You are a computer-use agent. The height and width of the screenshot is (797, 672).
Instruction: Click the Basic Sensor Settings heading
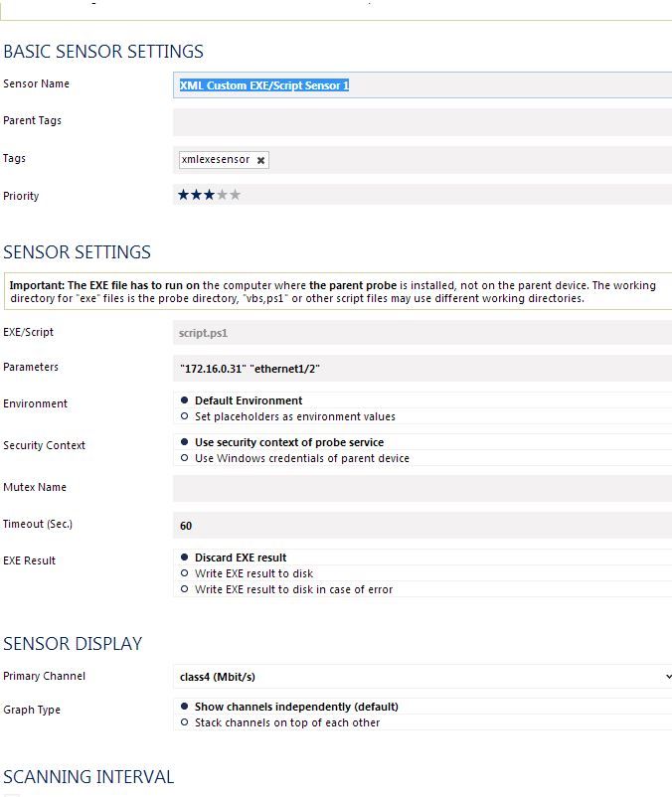coord(103,52)
